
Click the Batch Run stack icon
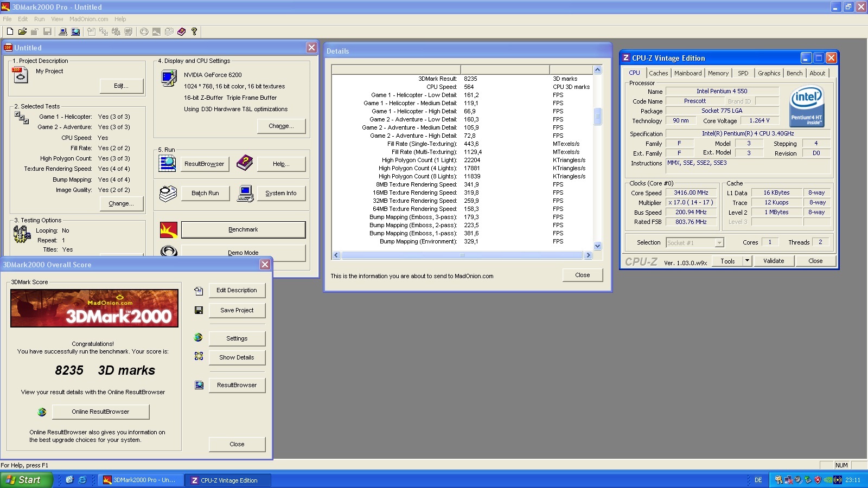pos(168,193)
